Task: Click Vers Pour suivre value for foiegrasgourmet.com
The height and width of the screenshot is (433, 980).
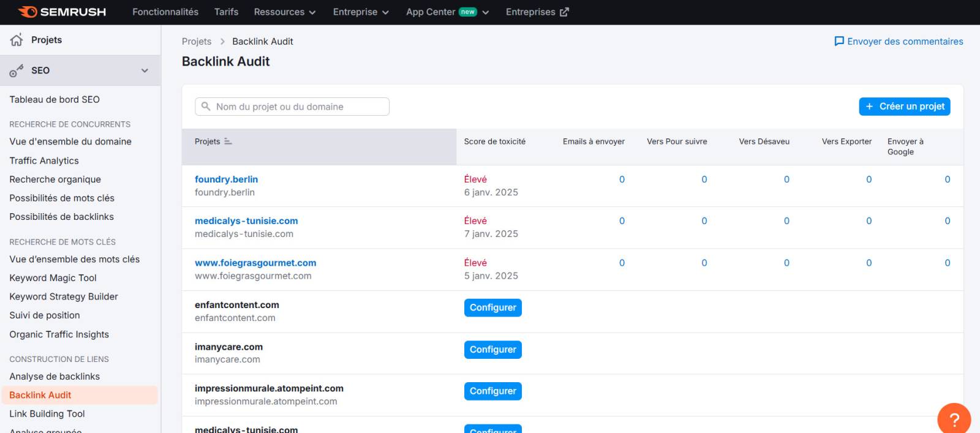Action: (x=704, y=263)
